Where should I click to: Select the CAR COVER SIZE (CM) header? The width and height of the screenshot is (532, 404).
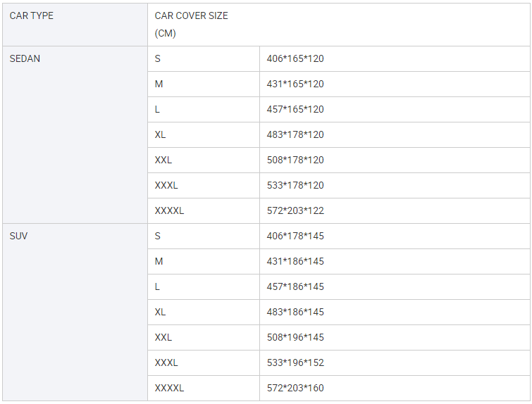pos(192,24)
